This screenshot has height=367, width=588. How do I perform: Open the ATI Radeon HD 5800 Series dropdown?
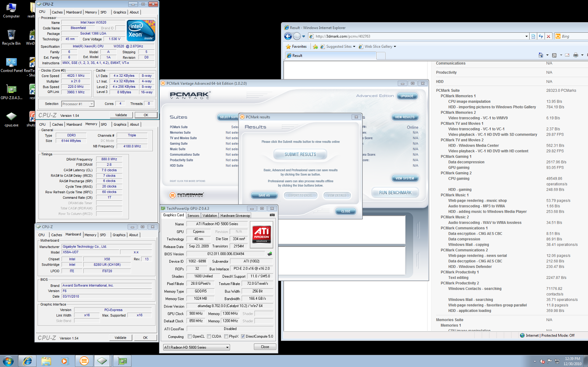coord(196,347)
